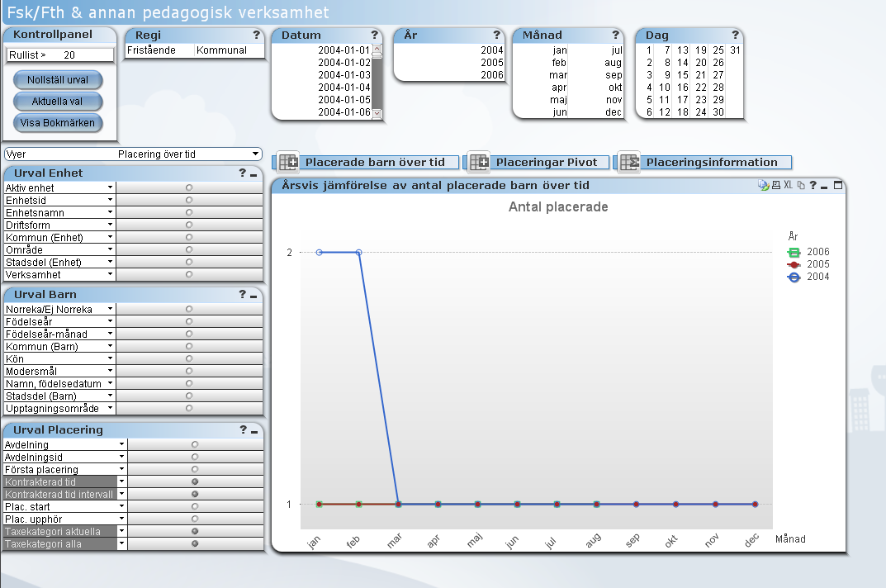
Task: Click the 2005 legend color marker
Action: tap(794, 264)
